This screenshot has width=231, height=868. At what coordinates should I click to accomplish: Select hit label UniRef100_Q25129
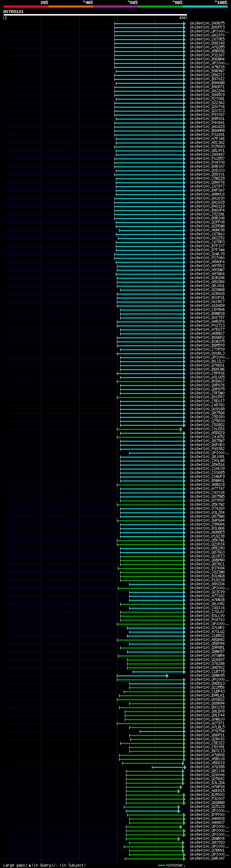[207, 807]
